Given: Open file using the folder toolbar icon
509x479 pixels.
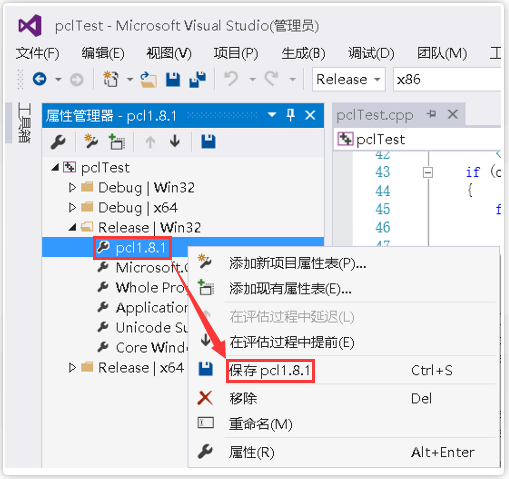Looking at the screenshot, I should click(x=148, y=79).
